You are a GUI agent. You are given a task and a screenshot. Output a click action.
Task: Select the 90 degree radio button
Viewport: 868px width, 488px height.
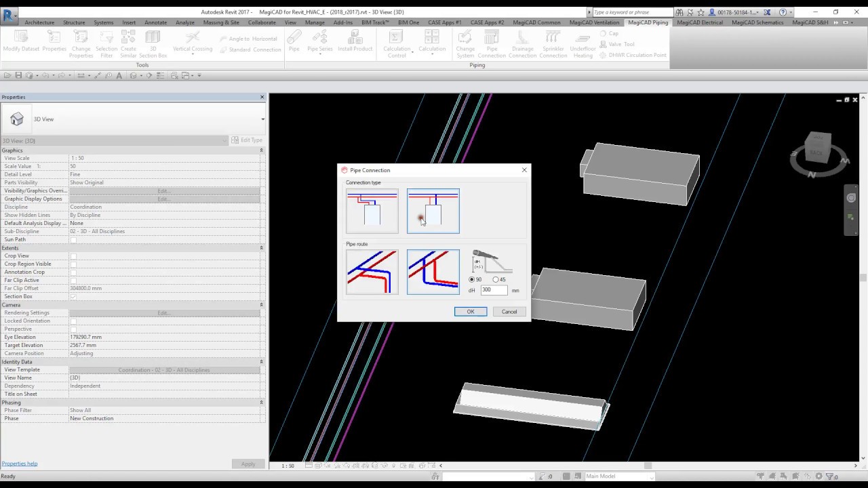pyautogui.click(x=472, y=279)
